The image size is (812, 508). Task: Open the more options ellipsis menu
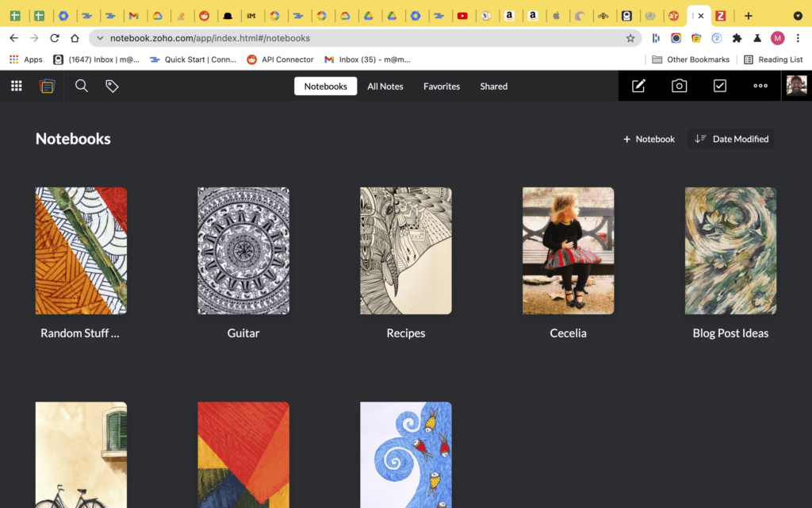(760, 86)
